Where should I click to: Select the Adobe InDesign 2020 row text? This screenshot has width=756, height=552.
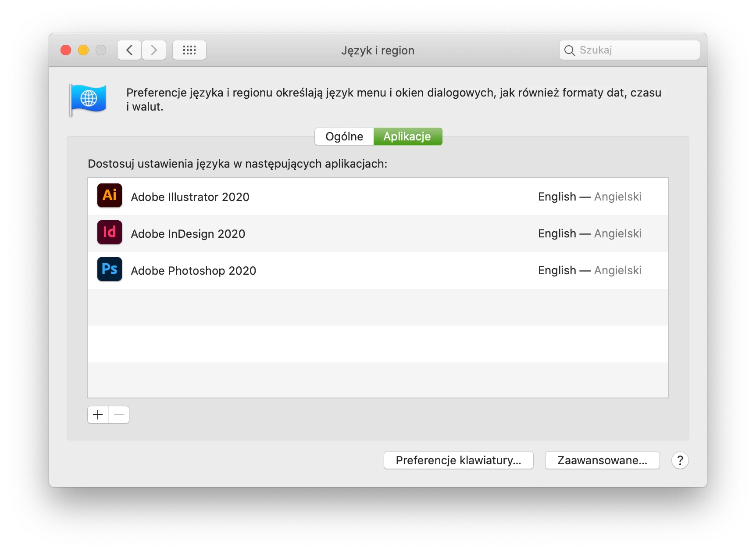coord(188,234)
